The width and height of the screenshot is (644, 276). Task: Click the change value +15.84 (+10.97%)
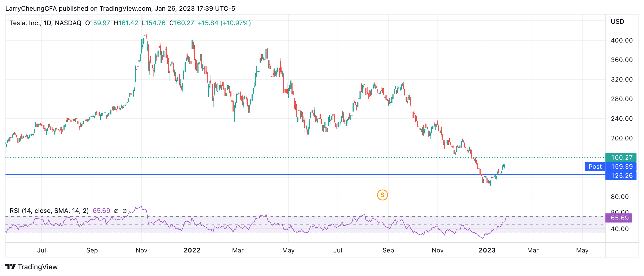point(224,23)
